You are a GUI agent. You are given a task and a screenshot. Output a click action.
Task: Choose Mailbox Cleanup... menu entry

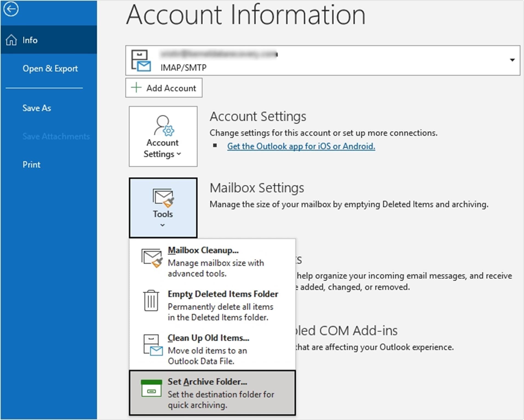[212, 261]
